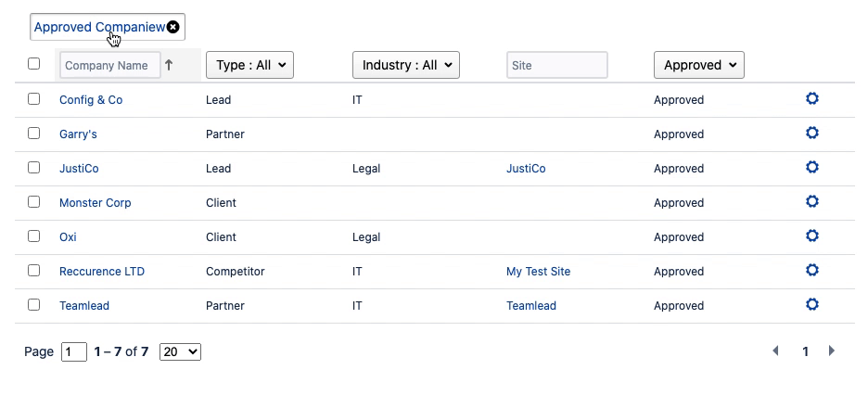The width and height of the screenshot is (868, 408).
Task: Expand the Type filter dropdown
Action: 249,65
